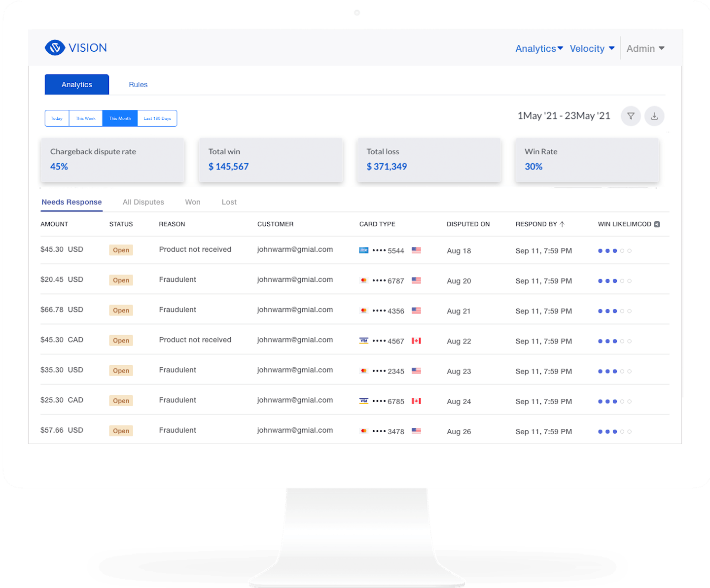Viewport: 710px width, 588px height.
Task: Click the Visa card icon for 6785
Action: [x=364, y=401]
